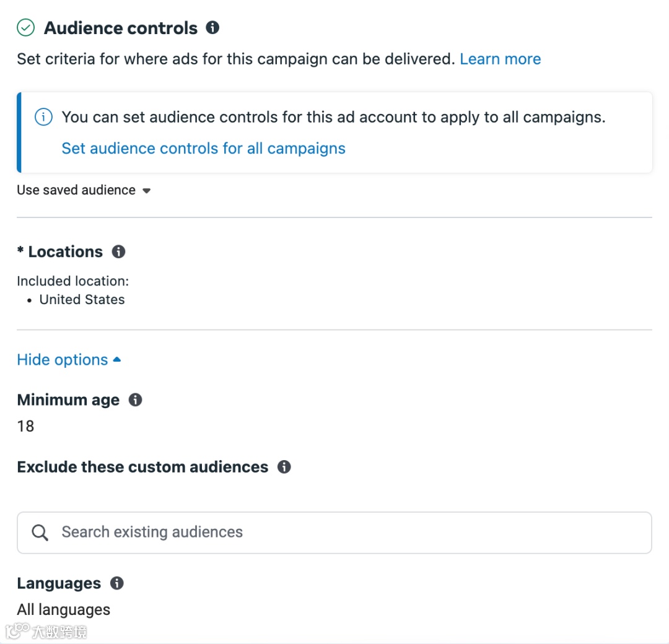Click Set audience controls for all campaigns
Viewport: 669px width, 644px height.
(203, 149)
